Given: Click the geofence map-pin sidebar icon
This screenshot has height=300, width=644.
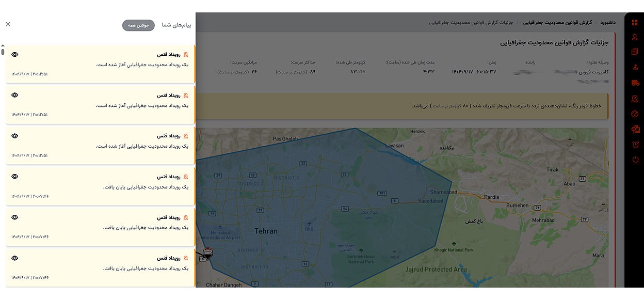Looking at the screenshot, I should click(635, 99).
